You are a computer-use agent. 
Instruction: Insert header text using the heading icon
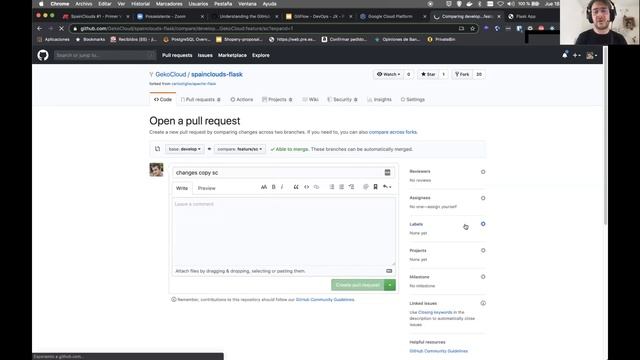[x=264, y=187]
